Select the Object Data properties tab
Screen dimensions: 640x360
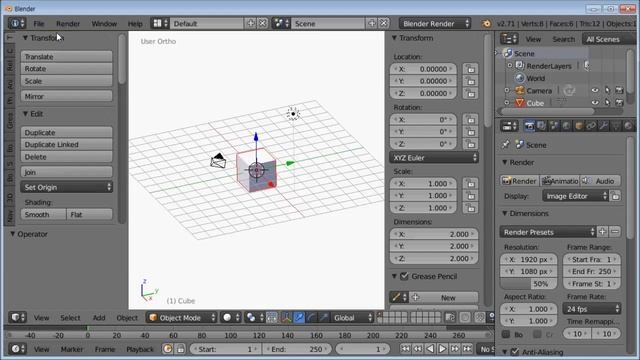tap(616, 126)
